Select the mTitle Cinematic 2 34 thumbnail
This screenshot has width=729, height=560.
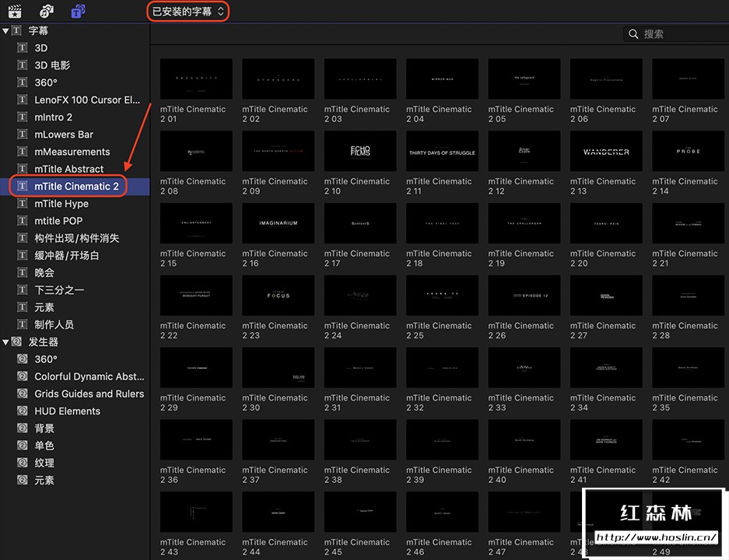click(x=606, y=367)
